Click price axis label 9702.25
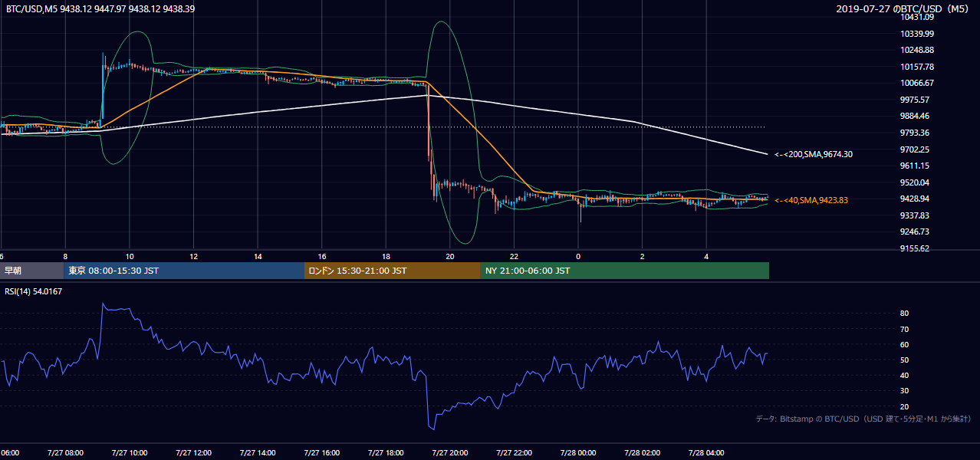The height and width of the screenshot is (460, 980). tap(916, 149)
